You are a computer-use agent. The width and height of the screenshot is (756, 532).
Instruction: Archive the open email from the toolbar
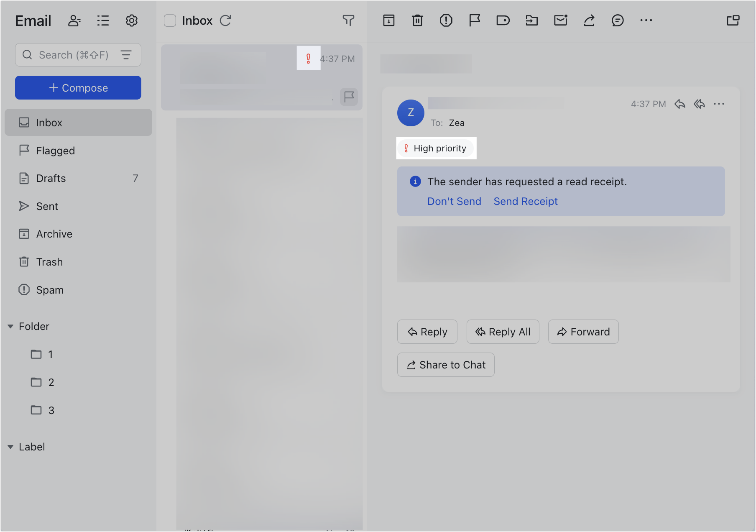click(388, 20)
